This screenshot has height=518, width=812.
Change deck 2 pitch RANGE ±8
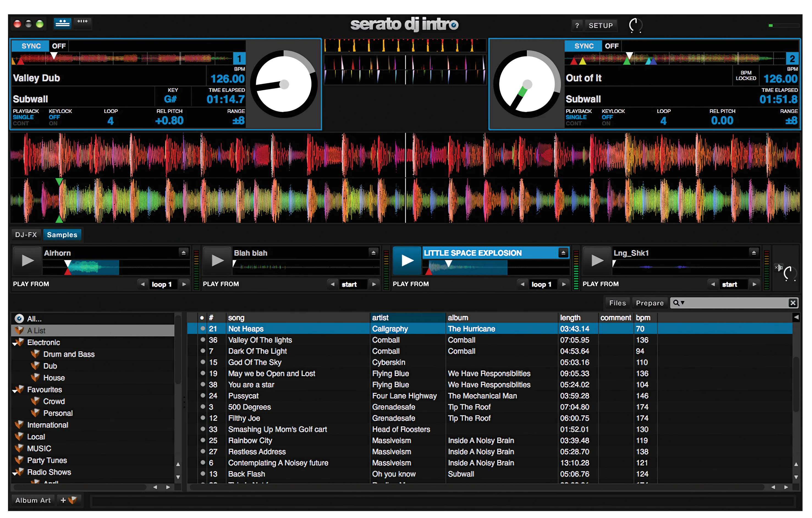791,120
